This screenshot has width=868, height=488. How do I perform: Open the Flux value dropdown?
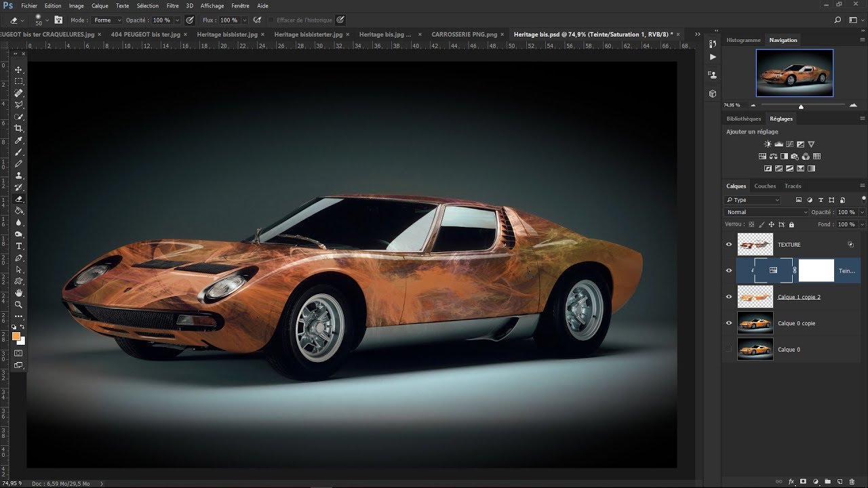click(243, 20)
